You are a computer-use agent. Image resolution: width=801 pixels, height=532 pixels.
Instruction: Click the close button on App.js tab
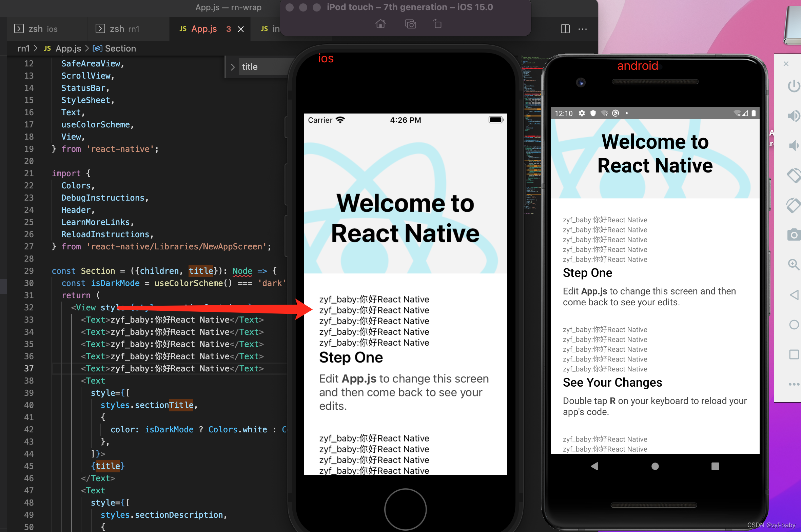241,29
